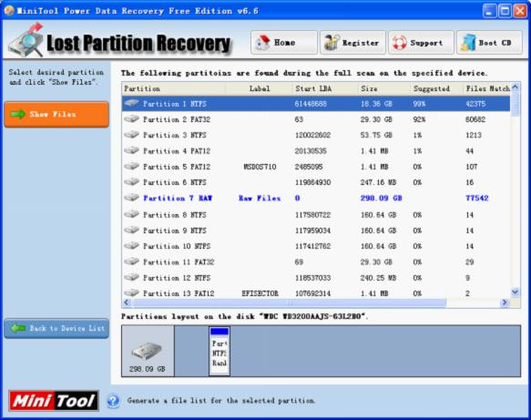The image size is (531, 420).
Task: Click the Suggested value 92%
Action: coord(419,119)
